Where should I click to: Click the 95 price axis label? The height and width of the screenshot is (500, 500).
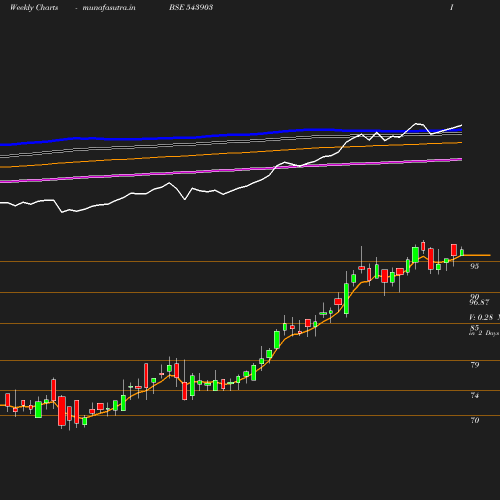pos(475,266)
